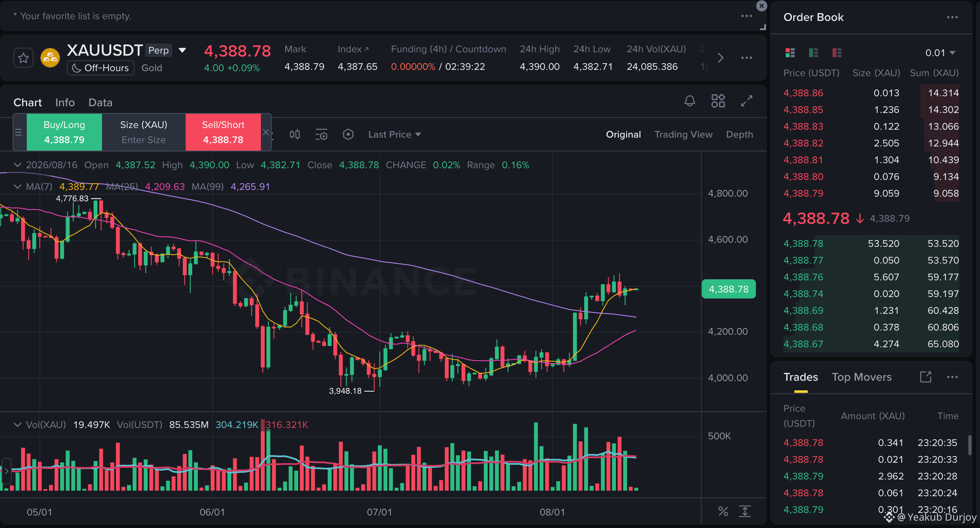Click the order book last price 4,388.78
Viewport: 980px width, 528px height.
click(816, 218)
